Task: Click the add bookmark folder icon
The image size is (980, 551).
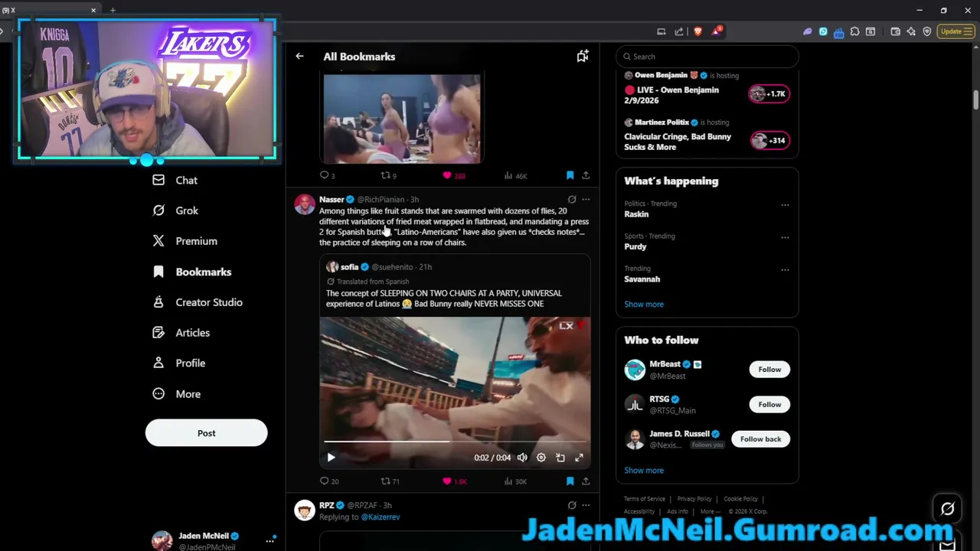Action: 583,56
